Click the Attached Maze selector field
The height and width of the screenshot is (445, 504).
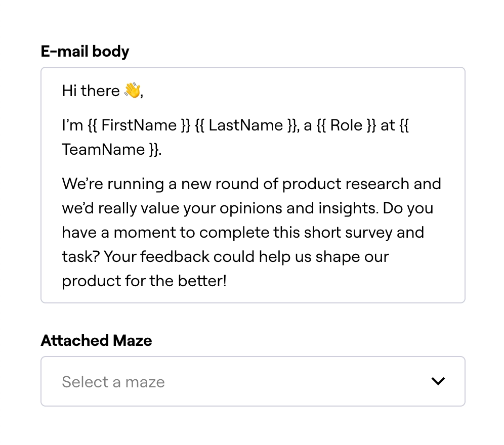[253, 381]
